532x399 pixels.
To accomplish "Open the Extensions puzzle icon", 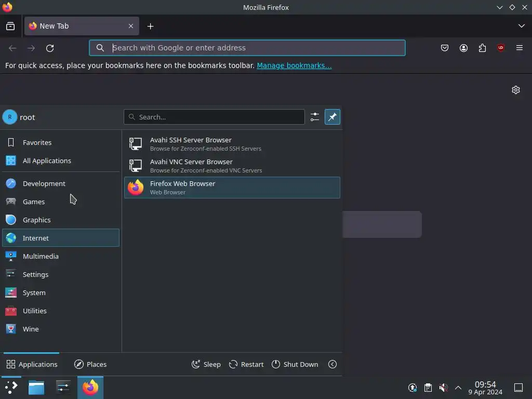I will point(482,48).
